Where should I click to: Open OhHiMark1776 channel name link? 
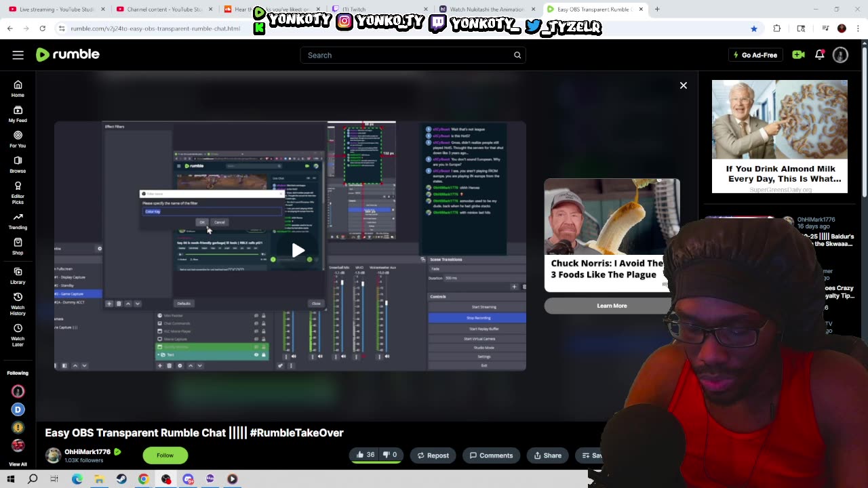[87, 451]
